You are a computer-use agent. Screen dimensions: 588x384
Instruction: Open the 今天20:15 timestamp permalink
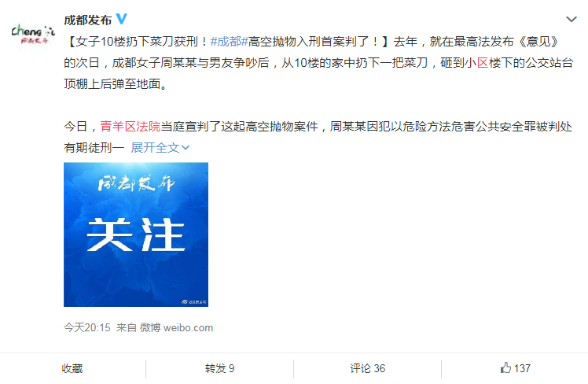click(x=87, y=327)
